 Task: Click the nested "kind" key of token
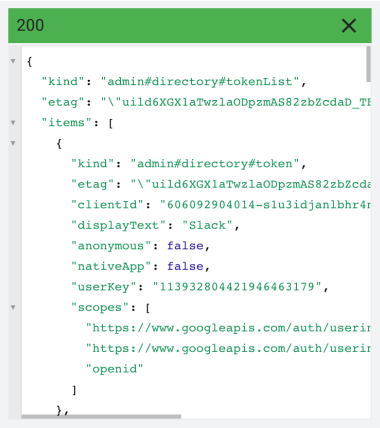tap(94, 164)
